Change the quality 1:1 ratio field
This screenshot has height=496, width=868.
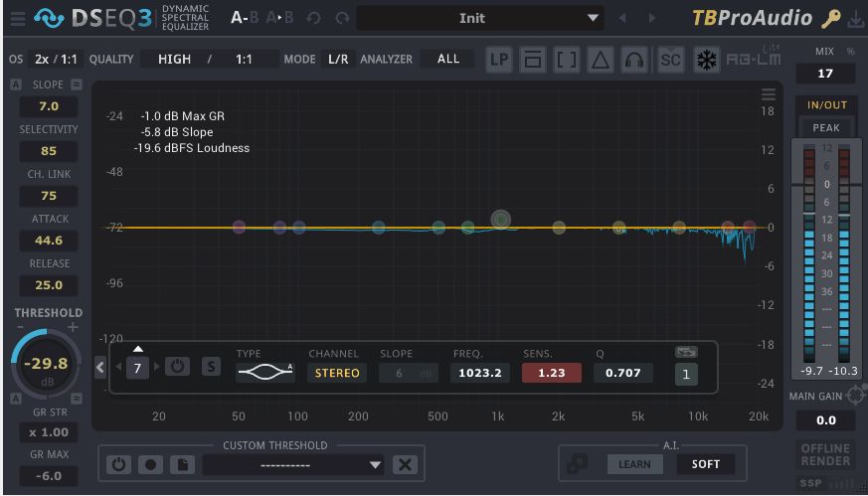click(244, 60)
